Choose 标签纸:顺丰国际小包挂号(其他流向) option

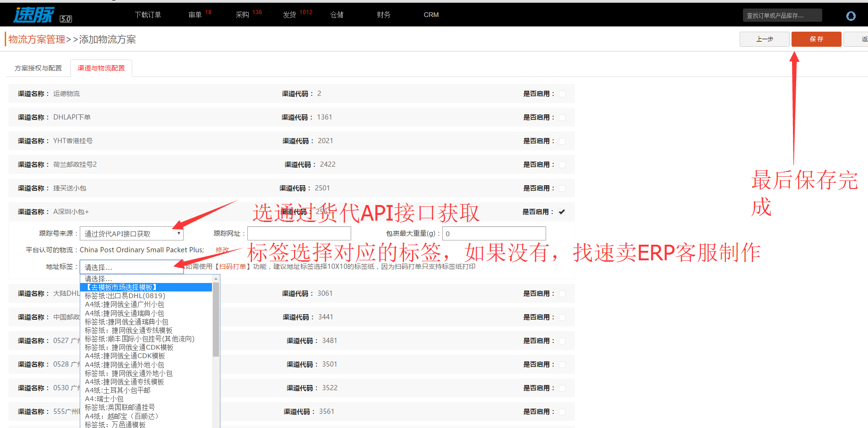[x=146, y=339]
